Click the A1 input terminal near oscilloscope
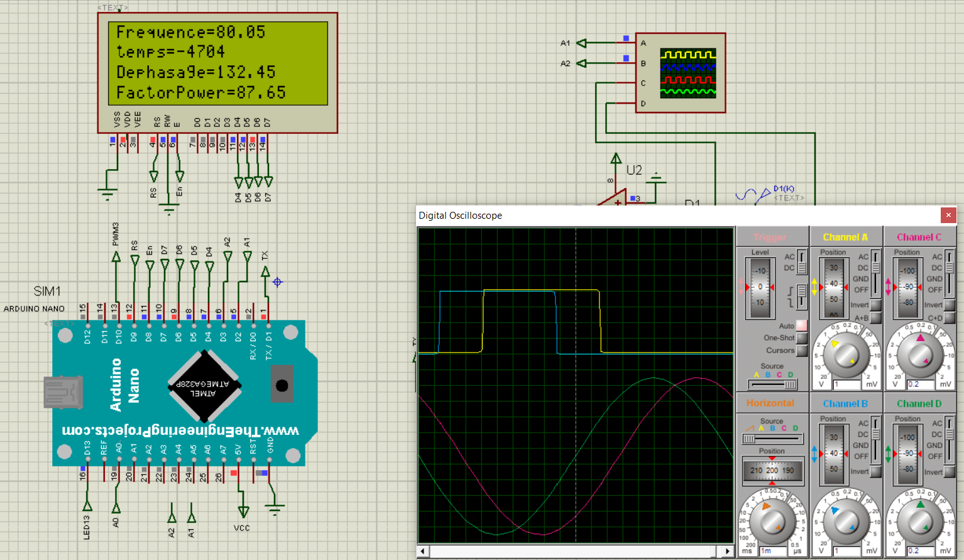Screen dimensions: 964x560 [x=581, y=43]
